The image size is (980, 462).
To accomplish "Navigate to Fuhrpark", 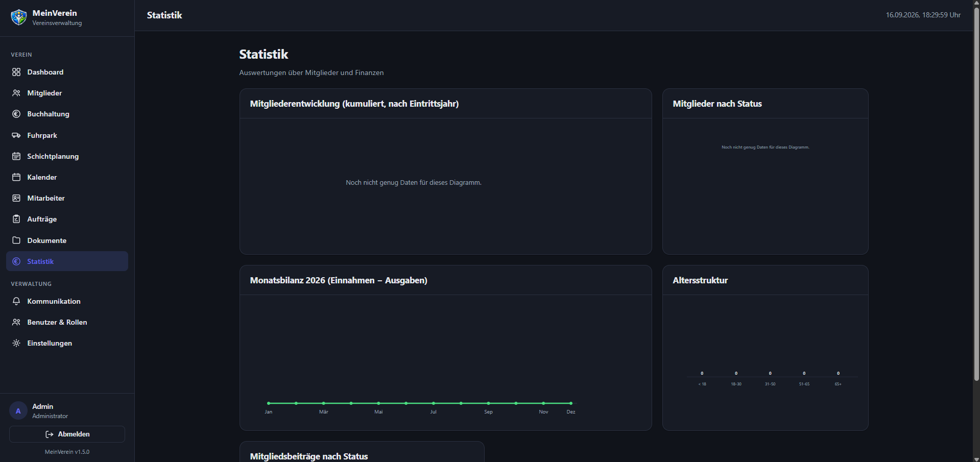I will point(67,135).
